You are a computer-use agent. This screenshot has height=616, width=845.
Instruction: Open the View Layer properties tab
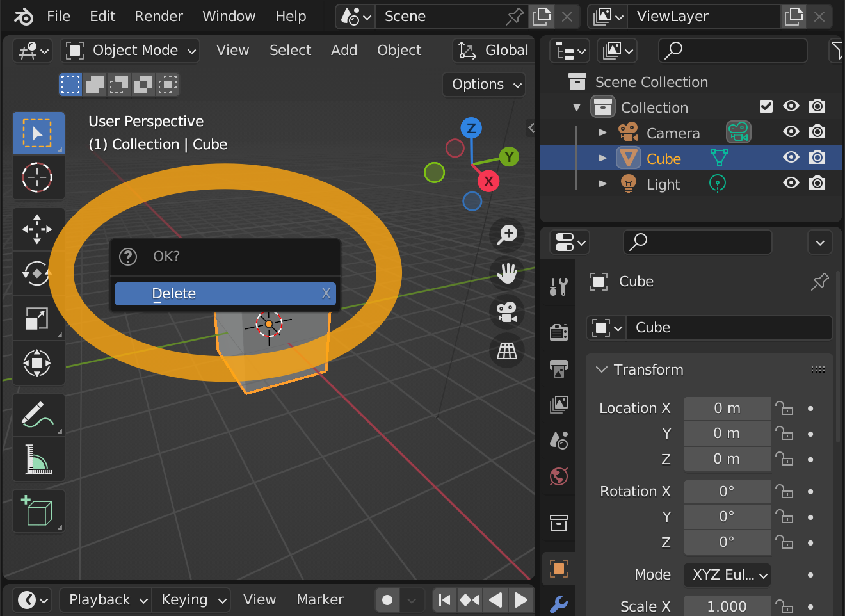[559, 404]
